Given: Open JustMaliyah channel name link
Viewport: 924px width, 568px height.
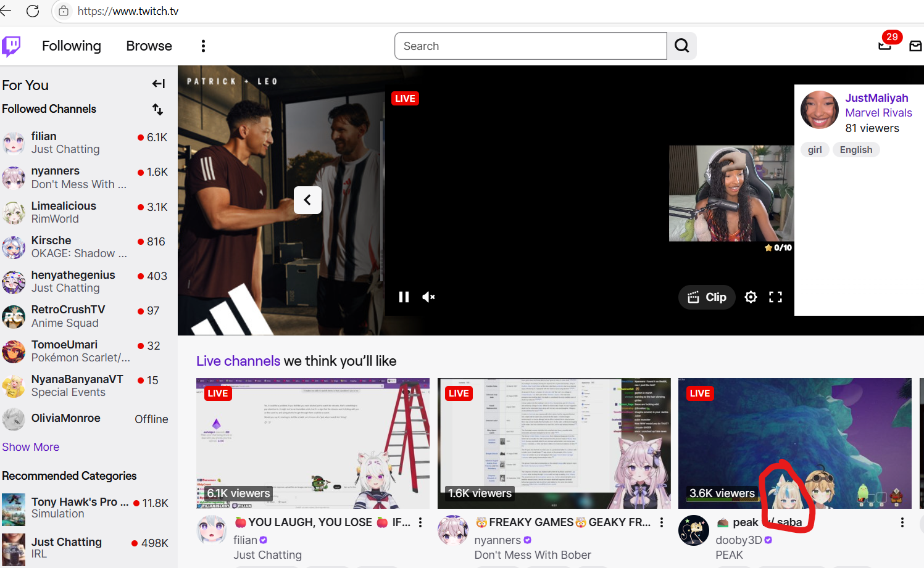Looking at the screenshot, I should (x=876, y=98).
